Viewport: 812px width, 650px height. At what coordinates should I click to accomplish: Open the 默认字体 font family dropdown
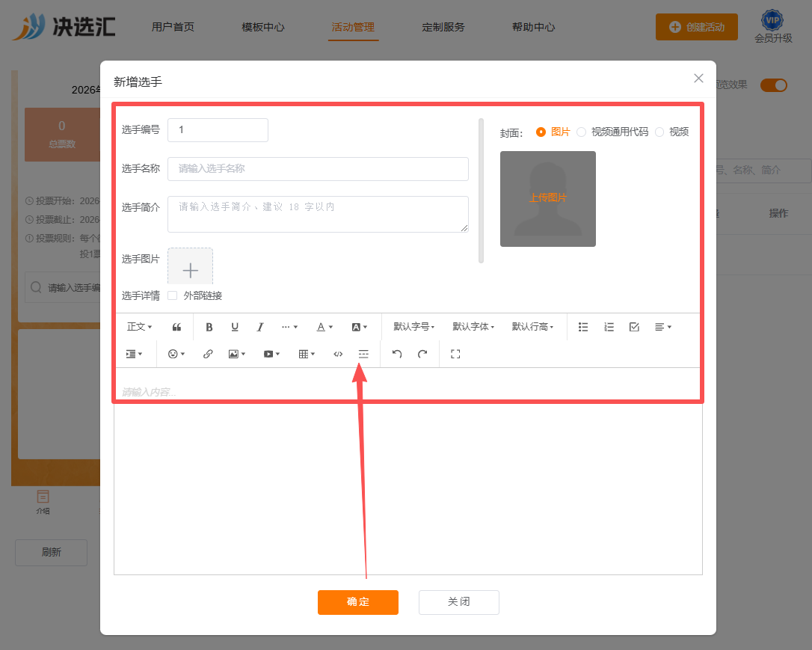pyautogui.click(x=473, y=327)
